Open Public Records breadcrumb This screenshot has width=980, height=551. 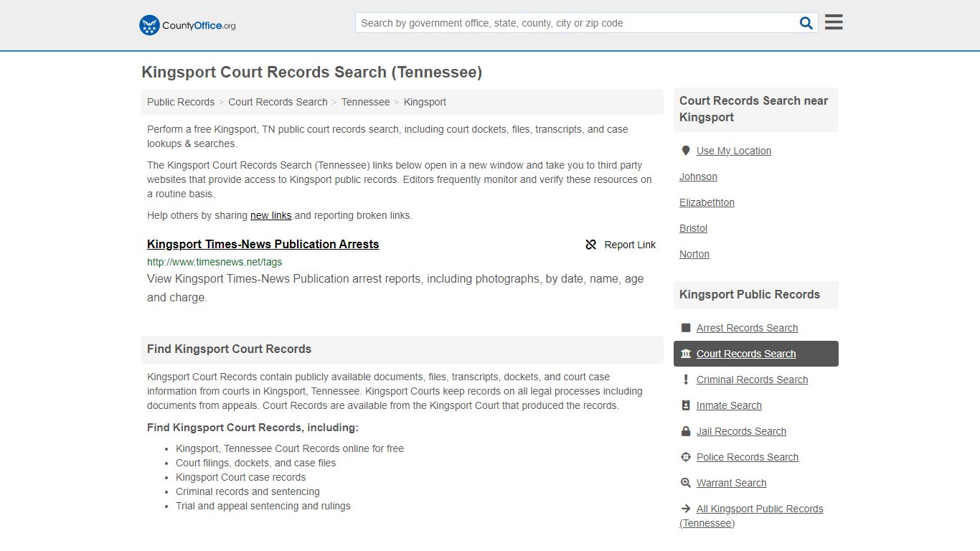(181, 102)
